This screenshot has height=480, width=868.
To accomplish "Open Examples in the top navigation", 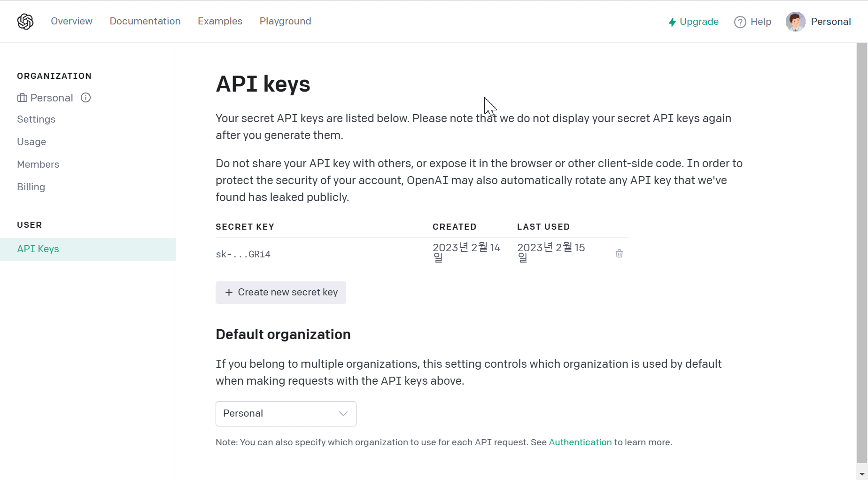I will pyautogui.click(x=220, y=21).
